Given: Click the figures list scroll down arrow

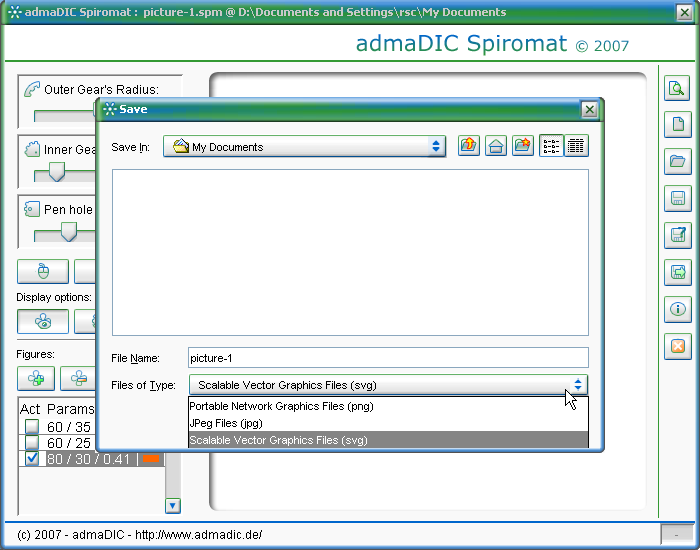Looking at the screenshot, I should (173, 506).
